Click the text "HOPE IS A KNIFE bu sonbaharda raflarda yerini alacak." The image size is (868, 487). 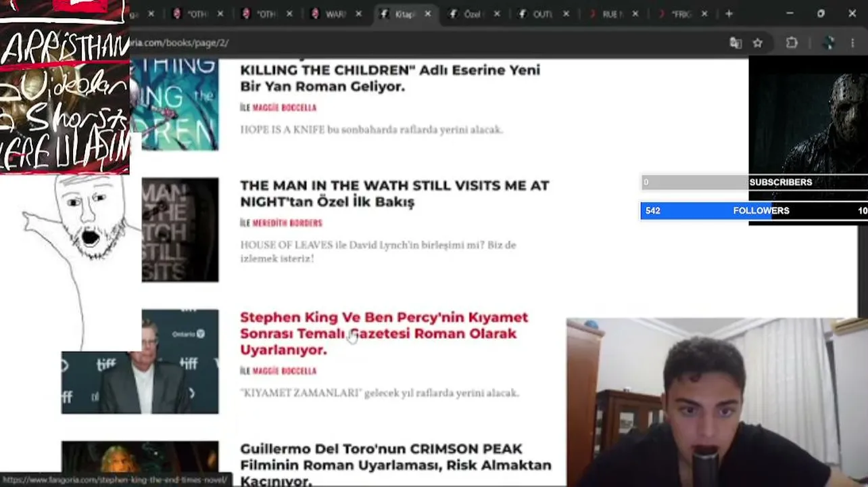[x=371, y=130]
